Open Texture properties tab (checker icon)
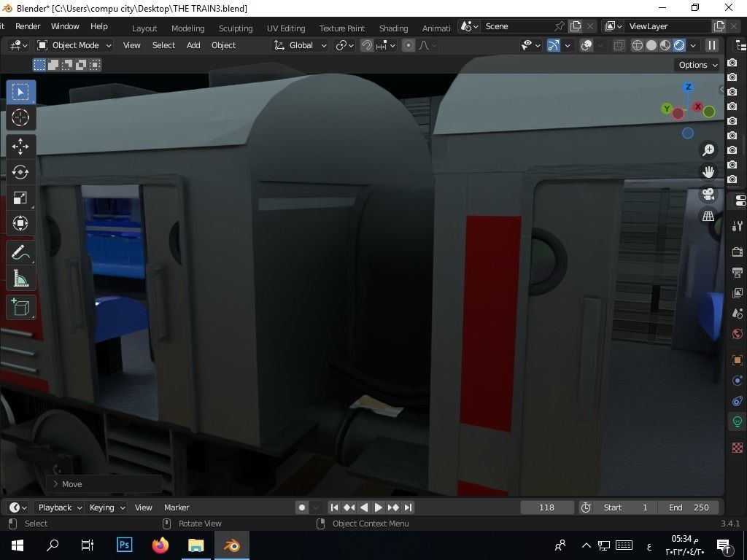This screenshot has height=560, width=747. point(738,448)
